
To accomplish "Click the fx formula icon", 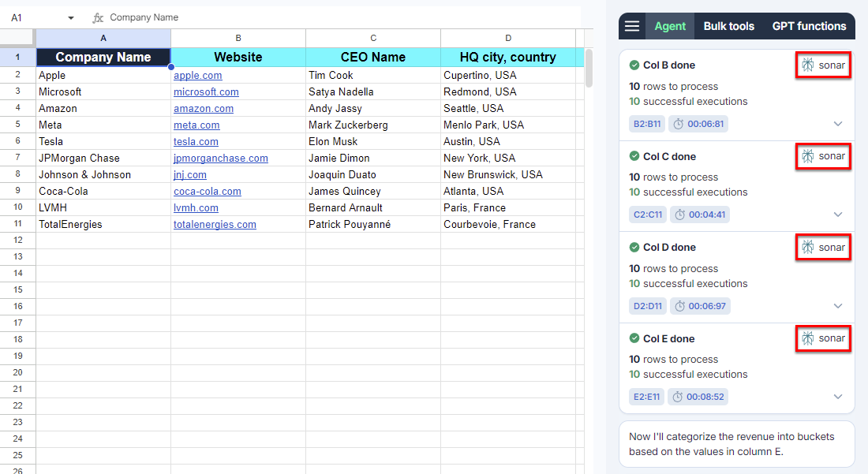I will 98,17.
